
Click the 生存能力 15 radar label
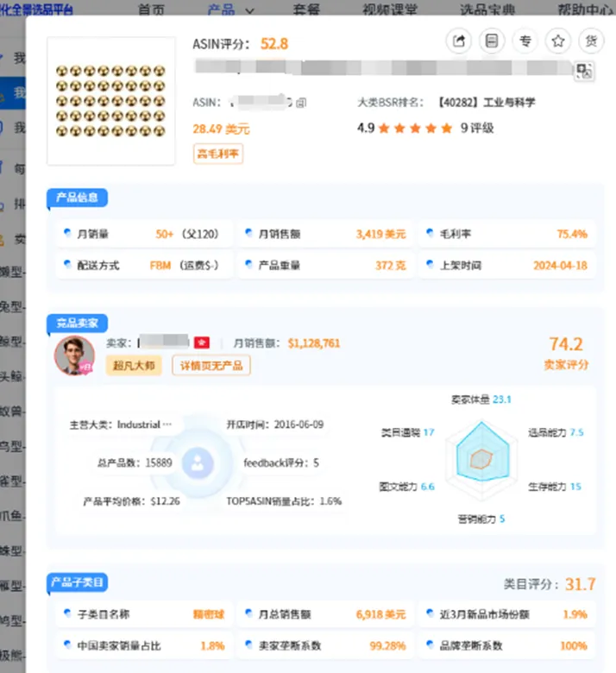pyautogui.click(x=555, y=487)
